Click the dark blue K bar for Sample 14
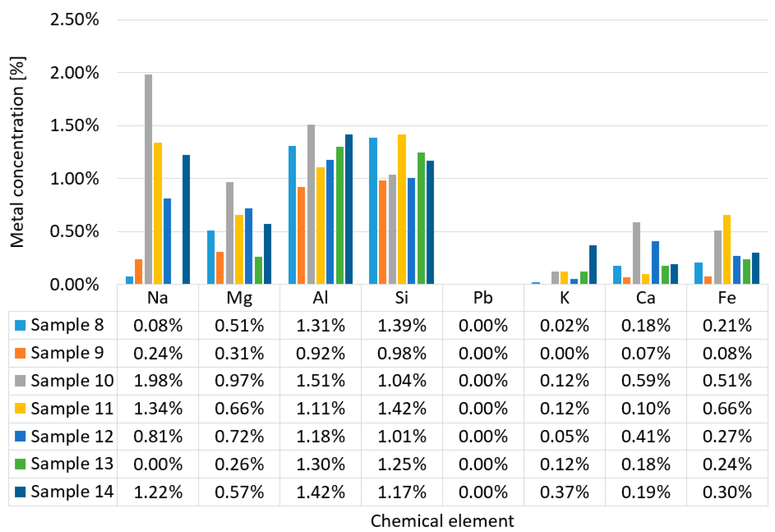The image size is (775, 532). pos(593,265)
